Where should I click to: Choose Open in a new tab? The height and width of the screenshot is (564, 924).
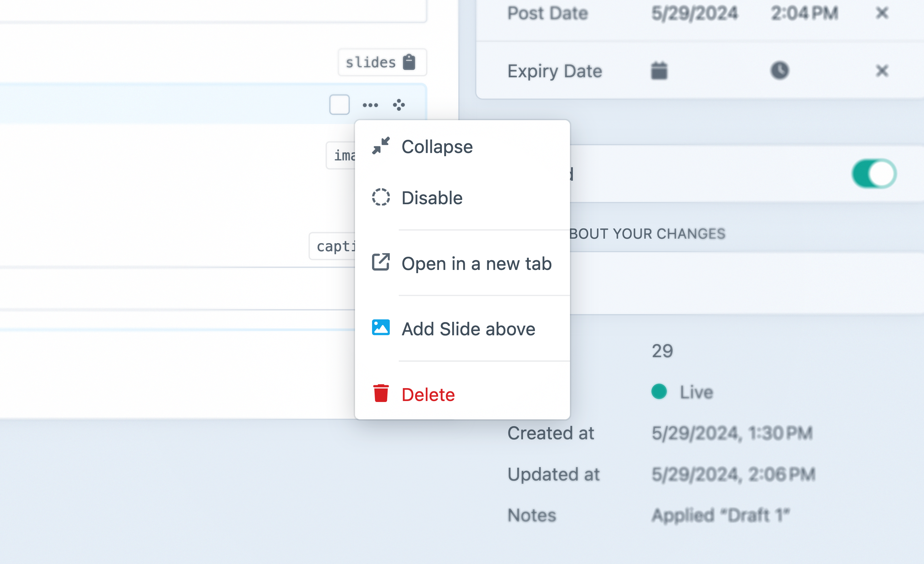(x=476, y=263)
